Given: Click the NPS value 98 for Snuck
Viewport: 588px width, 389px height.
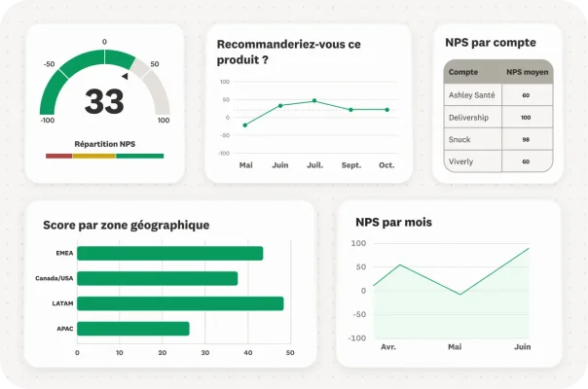Looking at the screenshot, I should [526, 139].
